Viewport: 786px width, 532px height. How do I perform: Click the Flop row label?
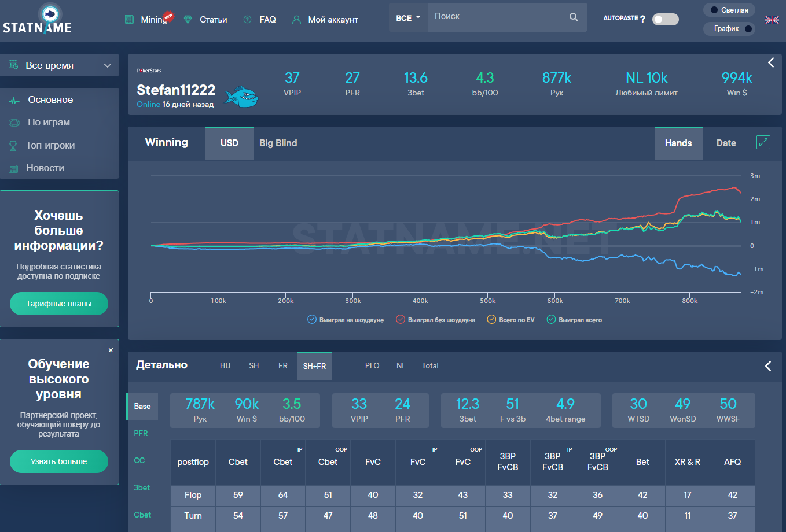pos(193,495)
